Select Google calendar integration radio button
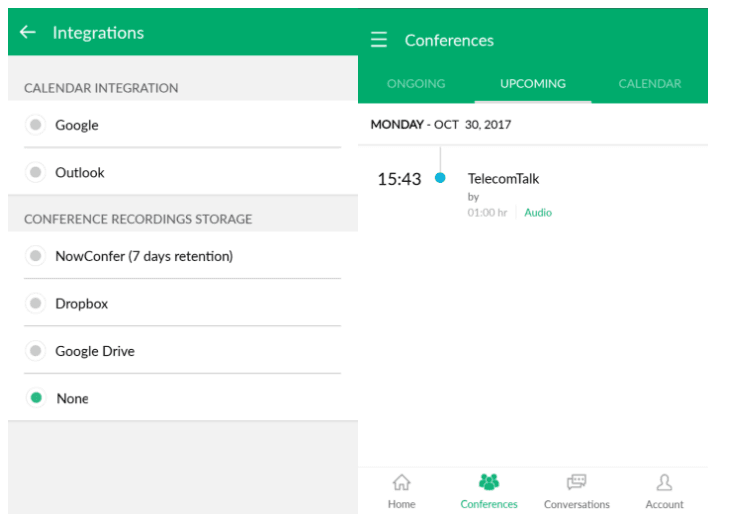 (x=35, y=125)
